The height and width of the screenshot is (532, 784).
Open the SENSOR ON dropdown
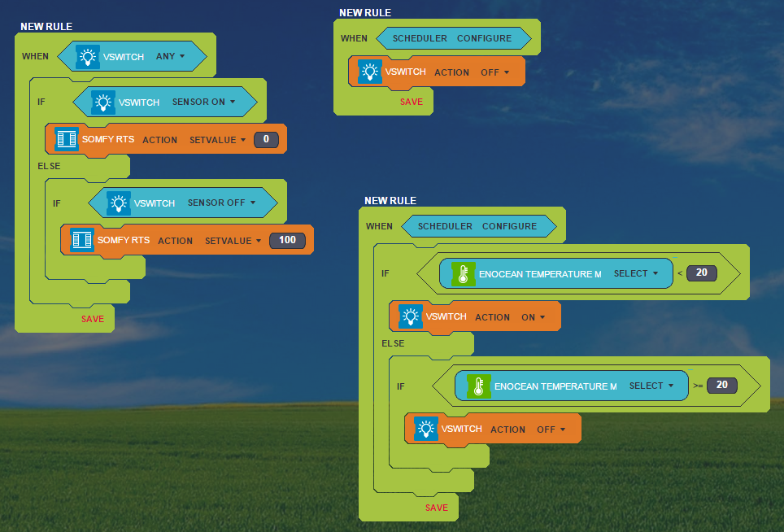pyautogui.click(x=203, y=102)
